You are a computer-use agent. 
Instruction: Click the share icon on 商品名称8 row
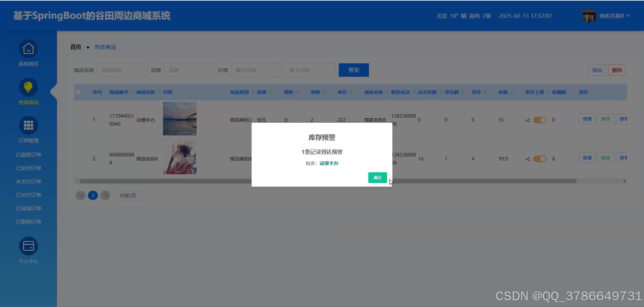tap(527, 159)
